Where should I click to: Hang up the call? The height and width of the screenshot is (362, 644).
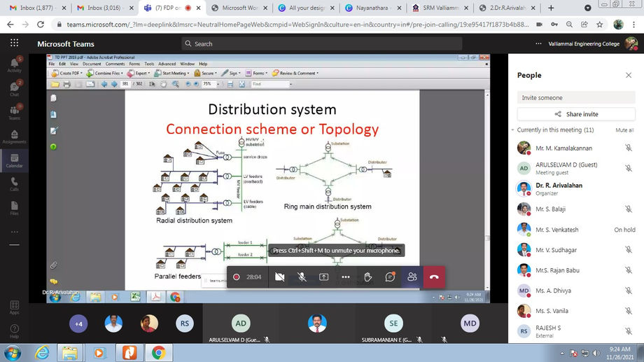434,277
